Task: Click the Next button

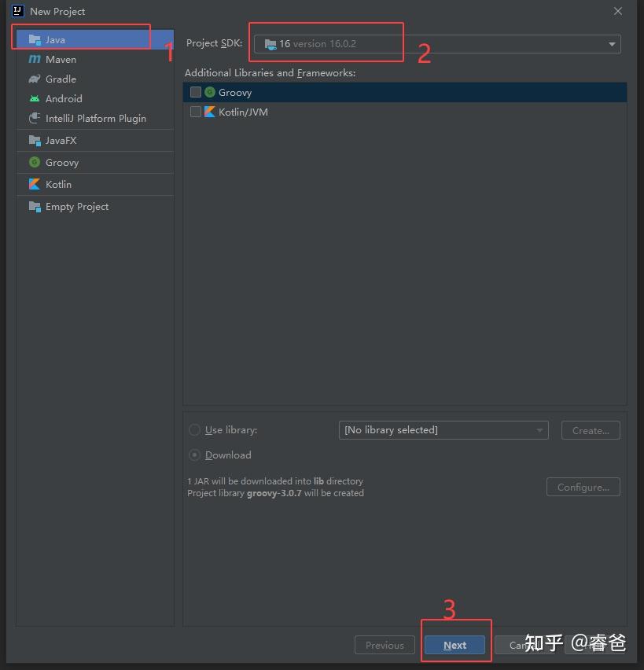Action: [x=454, y=645]
